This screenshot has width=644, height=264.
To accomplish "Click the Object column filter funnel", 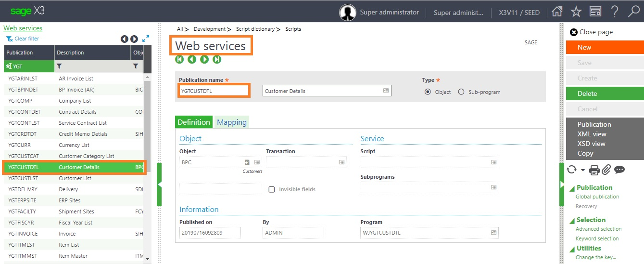I will pos(136,66).
